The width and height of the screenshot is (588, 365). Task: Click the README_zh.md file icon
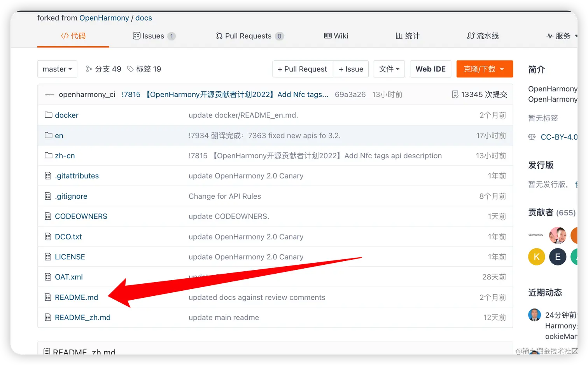(48, 317)
